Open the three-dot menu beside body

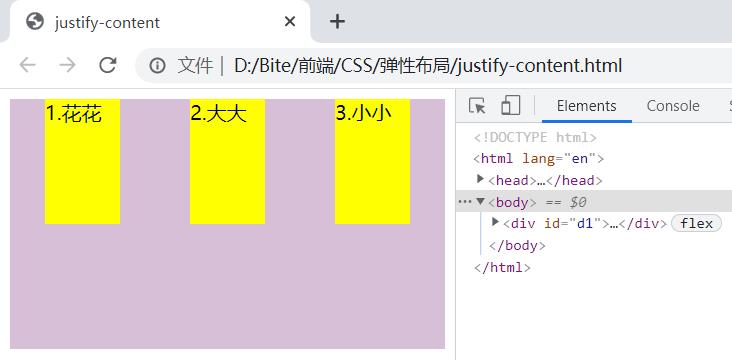(x=465, y=202)
